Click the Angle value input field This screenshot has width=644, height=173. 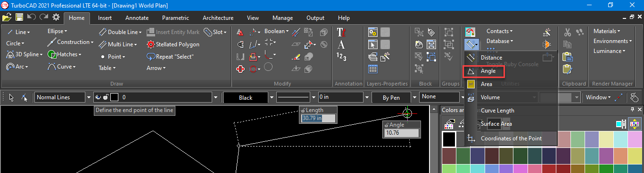(402, 133)
